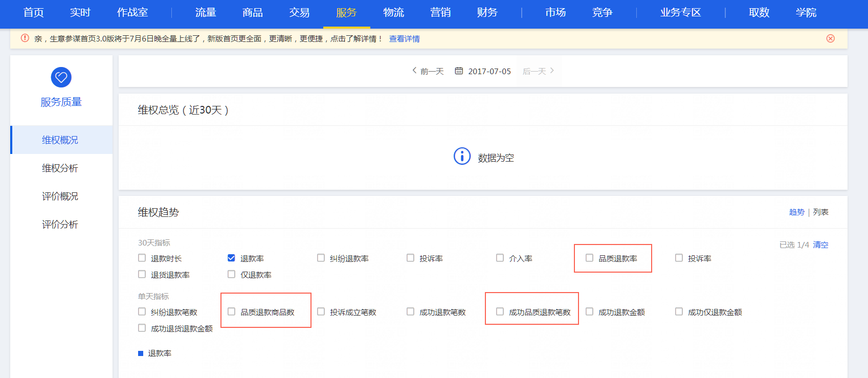Image resolution: width=868 pixels, height=378 pixels.
Task: Select 维权概况 in the sidebar
Action: pyautogui.click(x=61, y=140)
